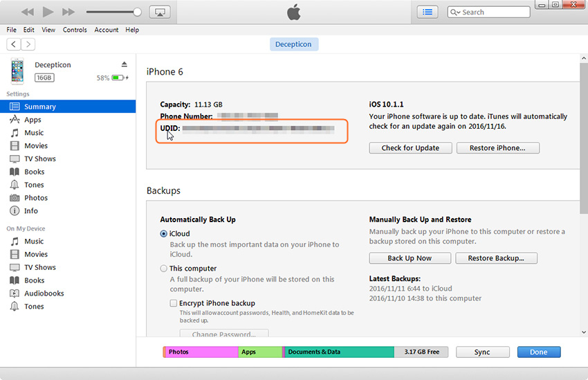Open Audiobooks under On My Device
Screen dimensions: 588x380
pyautogui.click(x=68, y=293)
